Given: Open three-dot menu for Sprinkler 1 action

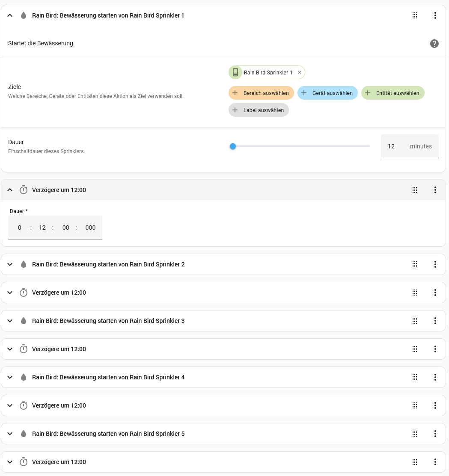Looking at the screenshot, I should coord(435,15).
